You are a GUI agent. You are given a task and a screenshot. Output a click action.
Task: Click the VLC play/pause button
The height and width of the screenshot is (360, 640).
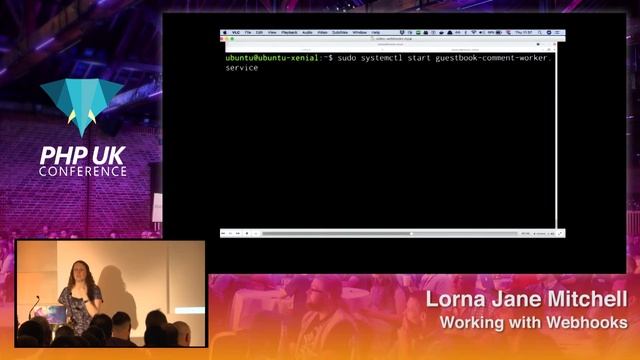[231, 233]
